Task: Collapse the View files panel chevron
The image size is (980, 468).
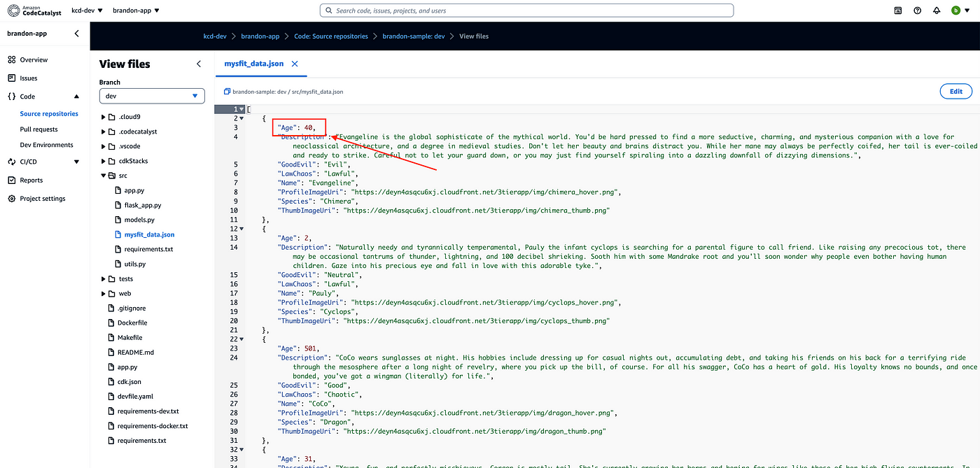Action: coord(199,64)
